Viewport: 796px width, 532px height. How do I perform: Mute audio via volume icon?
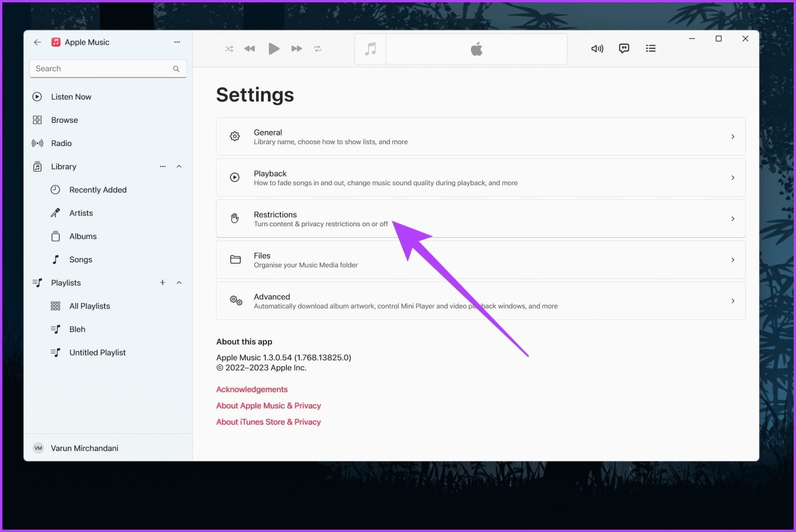597,49
